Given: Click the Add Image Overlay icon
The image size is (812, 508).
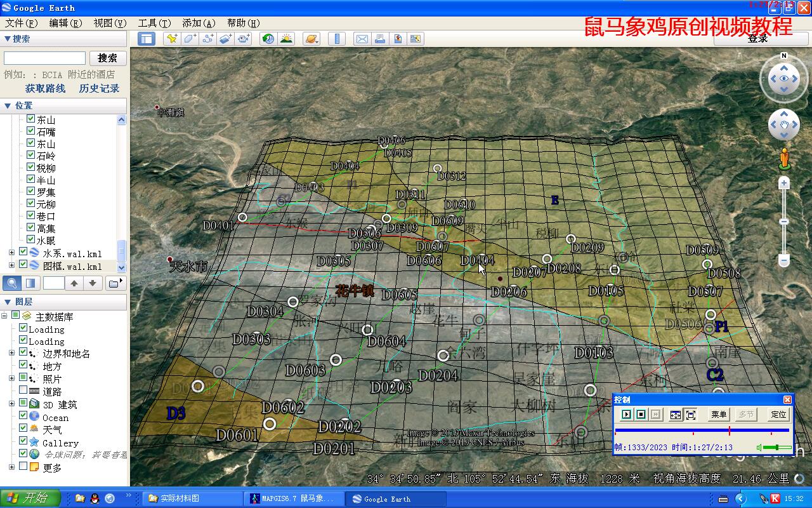Looking at the screenshot, I should (226, 39).
